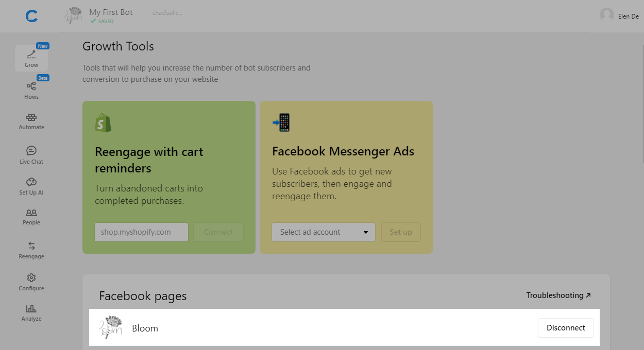
Task: Click the SAVED status indicator
Action: coord(102,22)
